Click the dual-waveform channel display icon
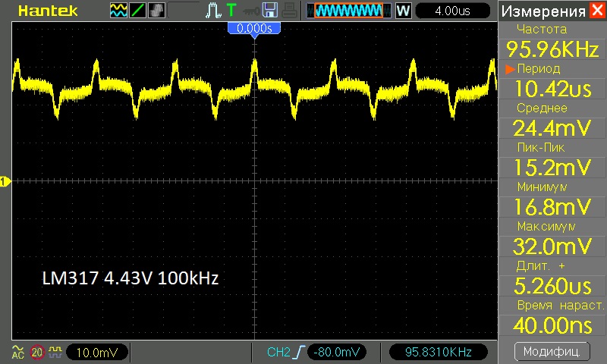 coord(118,11)
